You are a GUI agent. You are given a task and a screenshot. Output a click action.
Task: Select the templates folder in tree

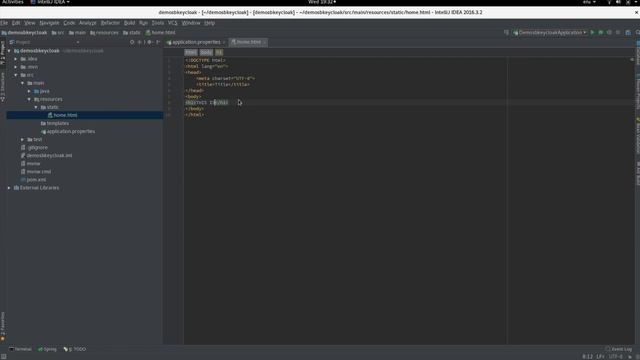point(55,123)
